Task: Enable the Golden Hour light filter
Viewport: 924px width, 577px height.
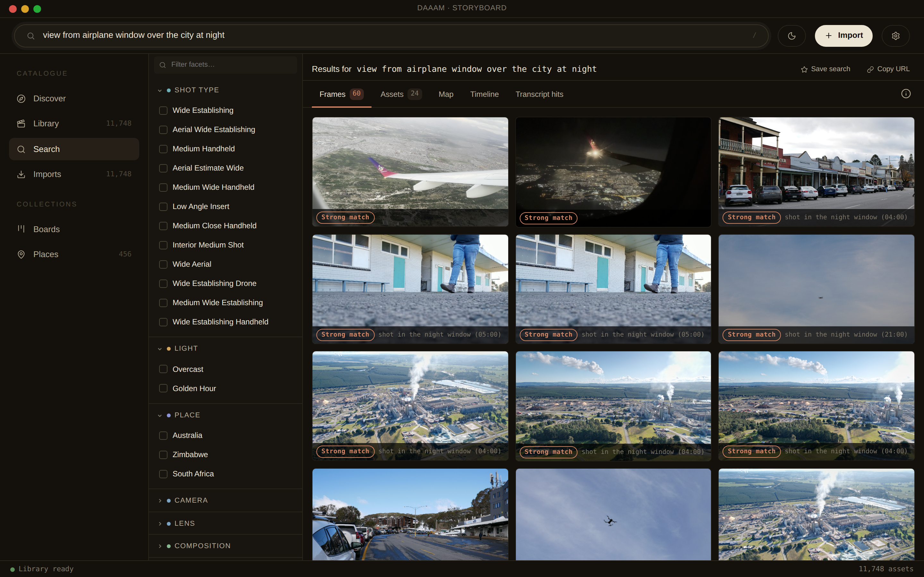Action: pyautogui.click(x=163, y=389)
